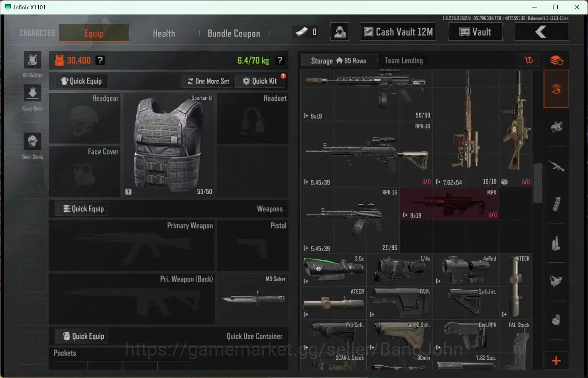Select the empty Headgear slot
Viewport: 588px width, 378px height.
click(x=85, y=119)
